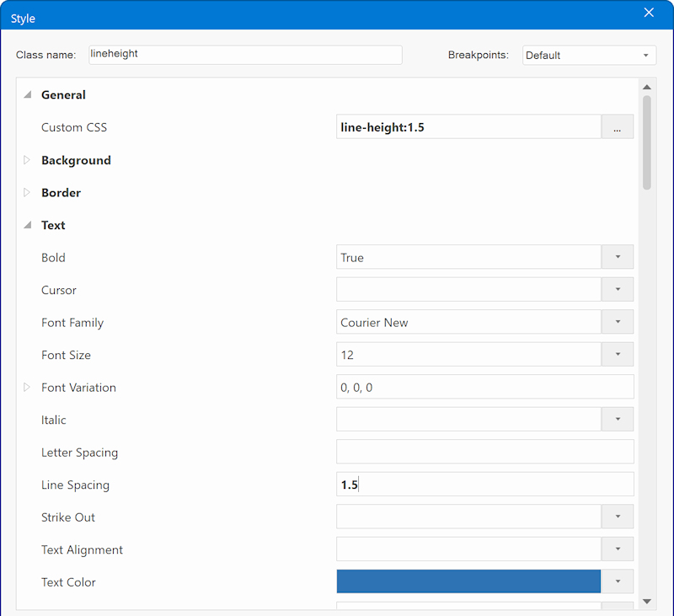Open the Text Color picker dropdown arrow

pyautogui.click(x=617, y=582)
